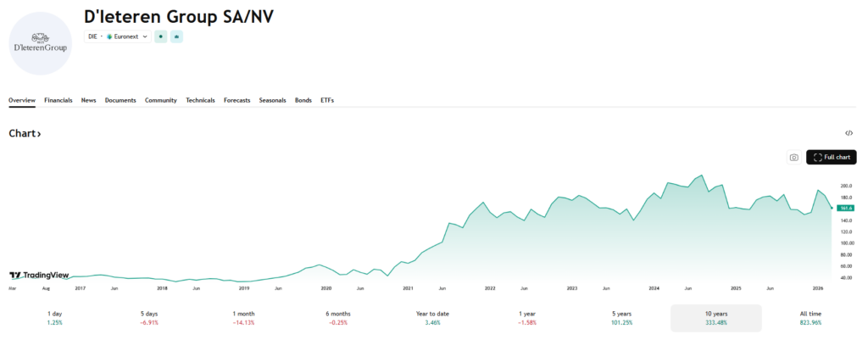Click the teal badge right of market status

176,36
